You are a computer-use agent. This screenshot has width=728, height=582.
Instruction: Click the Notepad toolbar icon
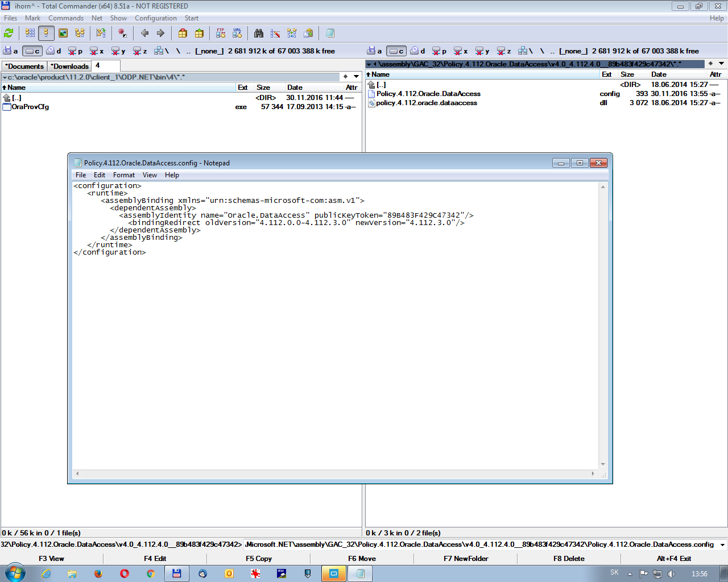[x=330, y=33]
